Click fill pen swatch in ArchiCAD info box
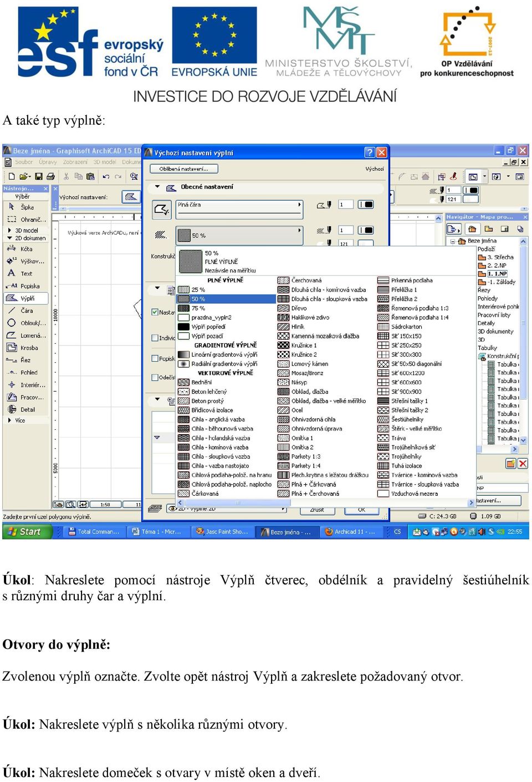This screenshot has width=532, height=782. tap(470, 190)
